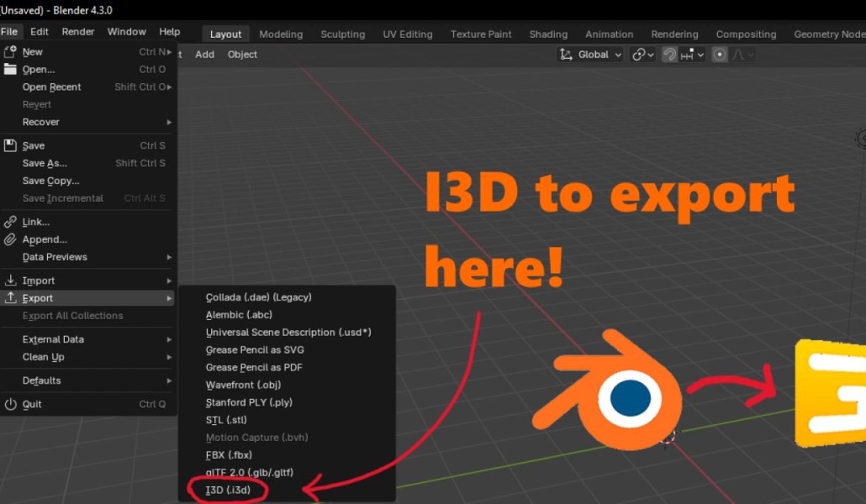Screen dimensions: 866x504
Task: Open the Global transform orientation dropdown
Action: (592, 55)
